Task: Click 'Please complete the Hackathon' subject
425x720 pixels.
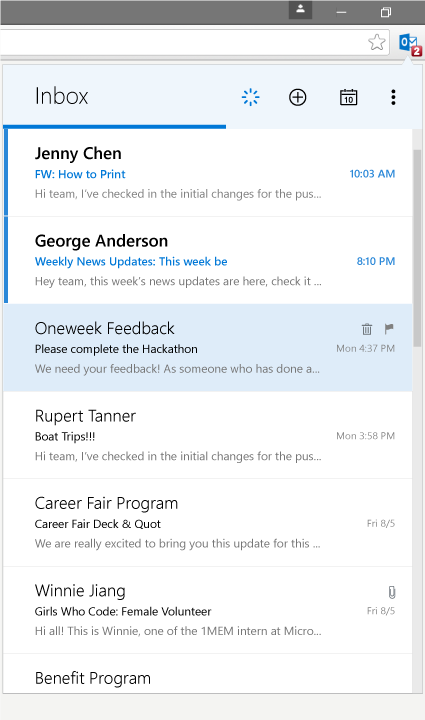Action: (x=116, y=349)
